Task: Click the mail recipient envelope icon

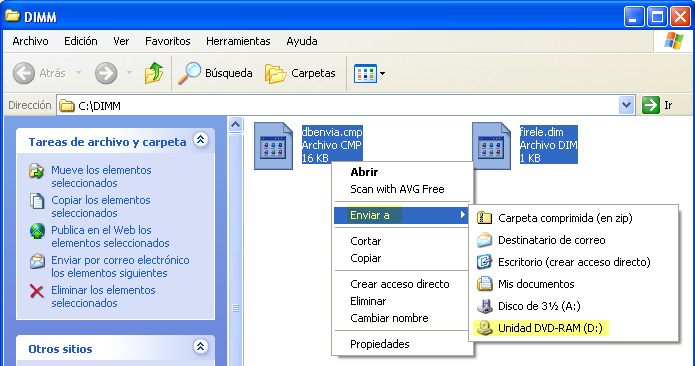Action: point(484,240)
